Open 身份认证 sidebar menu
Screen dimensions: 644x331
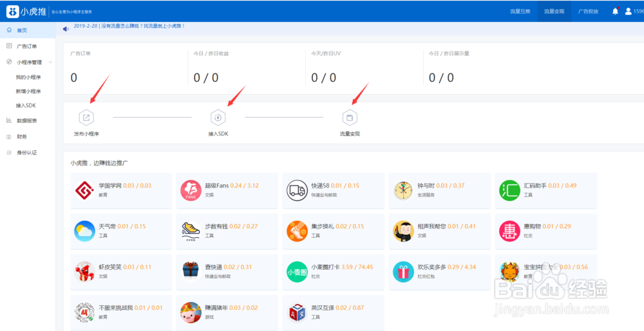point(28,153)
